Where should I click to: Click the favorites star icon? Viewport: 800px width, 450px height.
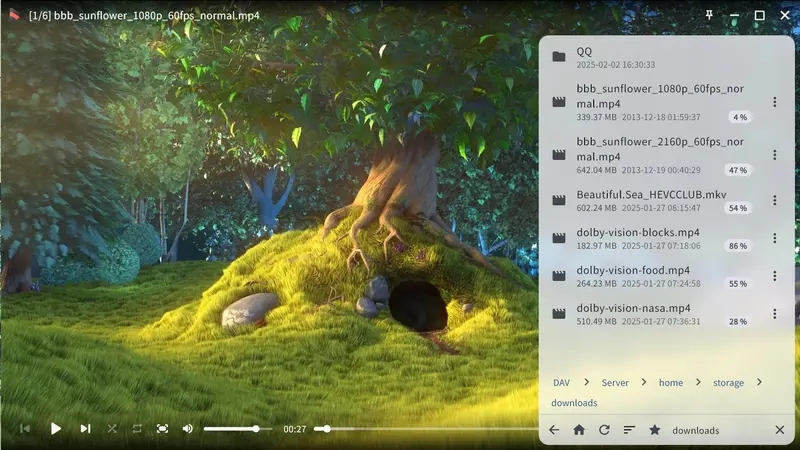[655, 430]
